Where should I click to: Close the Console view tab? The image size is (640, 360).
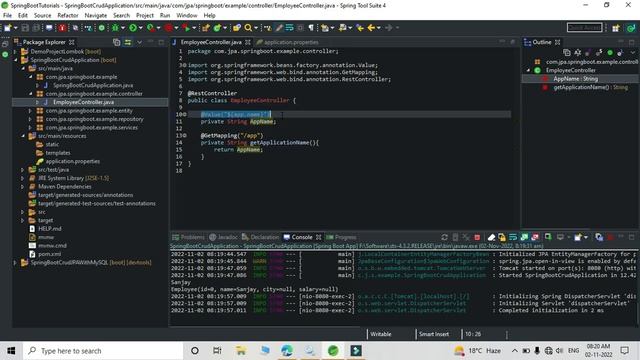[318, 237]
